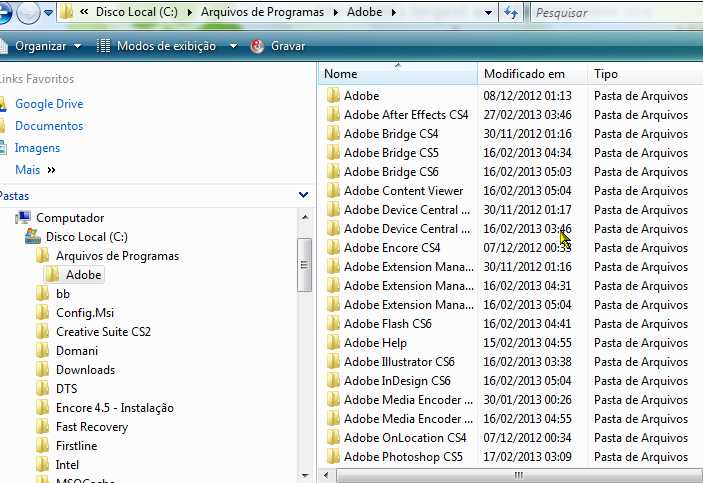Click Adobe OnLocation CS4 folder icon
Viewport: 703px width, 483px height.
point(333,438)
